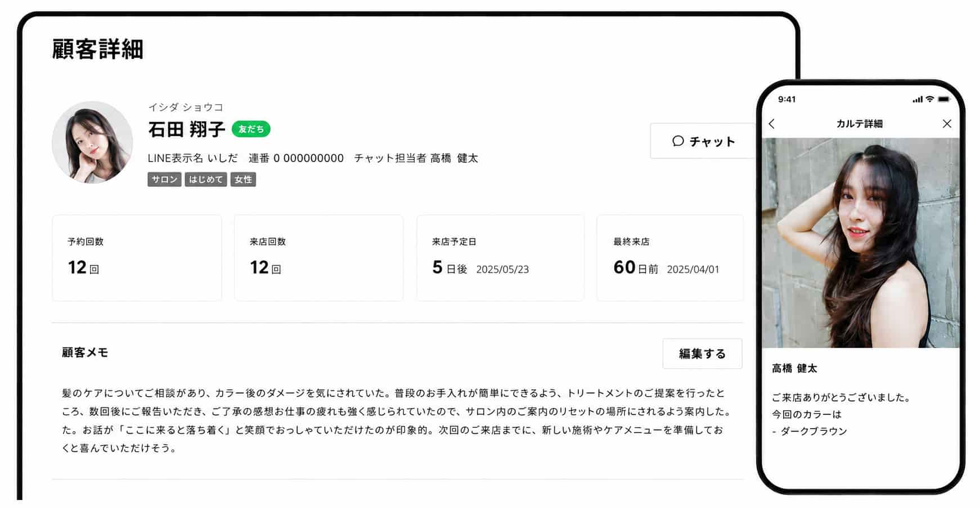The height and width of the screenshot is (508, 980).
Task: Click the furigana イシダ ショウコ
Action: (x=186, y=107)
